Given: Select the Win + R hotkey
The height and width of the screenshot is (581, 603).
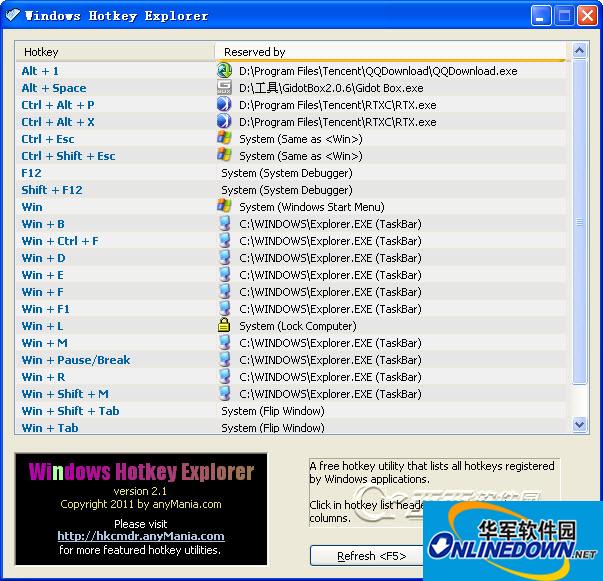Looking at the screenshot, I should point(43,376).
